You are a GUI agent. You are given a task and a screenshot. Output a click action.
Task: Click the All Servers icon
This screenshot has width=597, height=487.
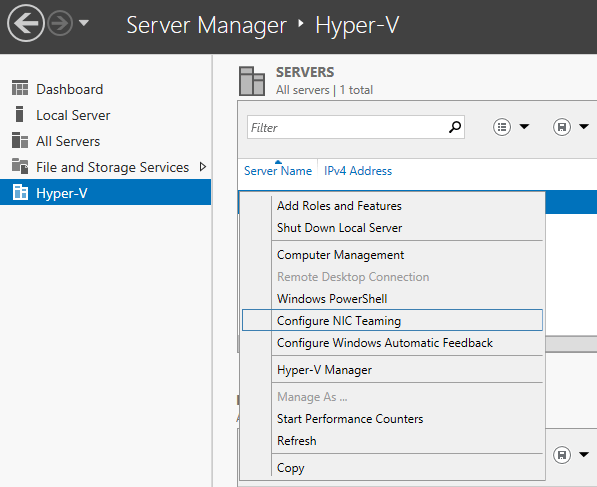point(20,140)
